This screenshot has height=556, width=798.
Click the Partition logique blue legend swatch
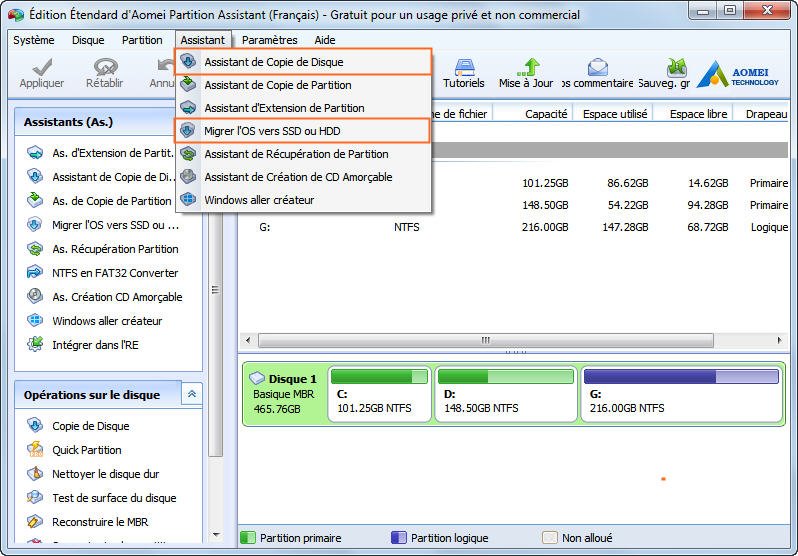pyautogui.click(x=398, y=538)
